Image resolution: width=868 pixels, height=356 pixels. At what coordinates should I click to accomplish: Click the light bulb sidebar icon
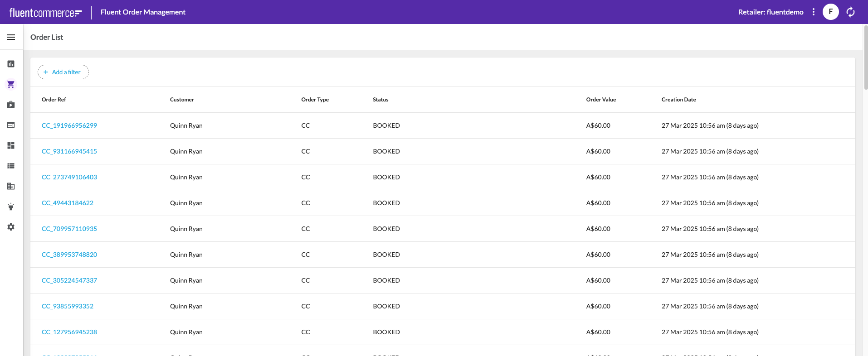(x=11, y=207)
